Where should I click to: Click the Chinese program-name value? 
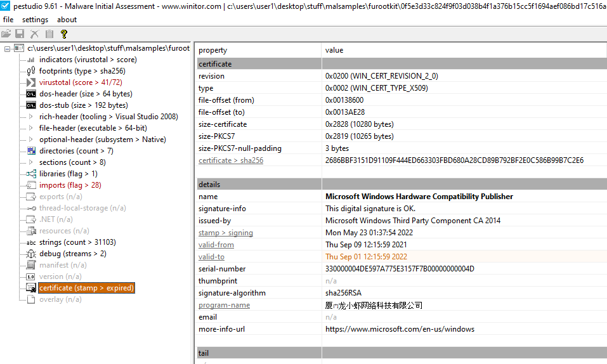click(374, 305)
